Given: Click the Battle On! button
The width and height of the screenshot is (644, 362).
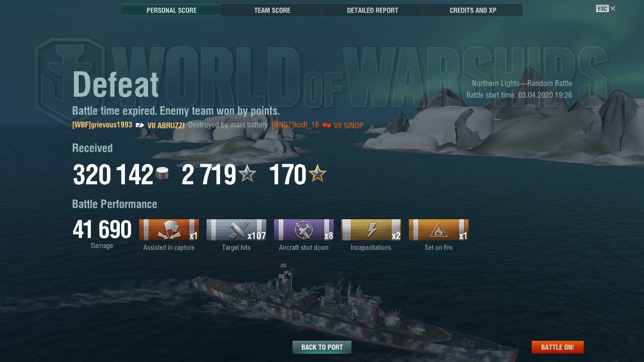Looking at the screenshot, I should (x=557, y=347).
